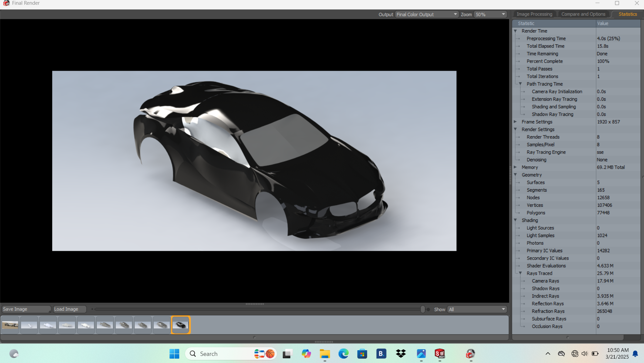Open the volume control in the system tray
The image size is (644, 363).
pyautogui.click(x=584, y=353)
